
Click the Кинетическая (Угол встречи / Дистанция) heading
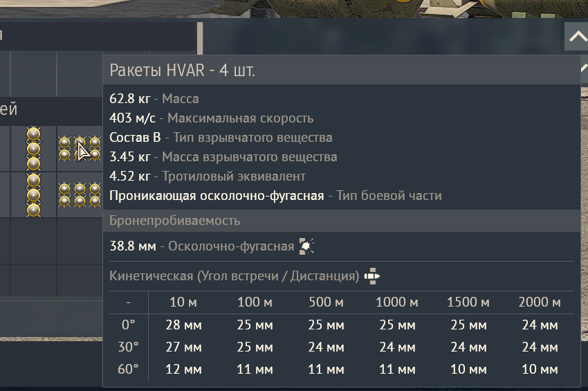pyautogui.click(x=235, y=276)
